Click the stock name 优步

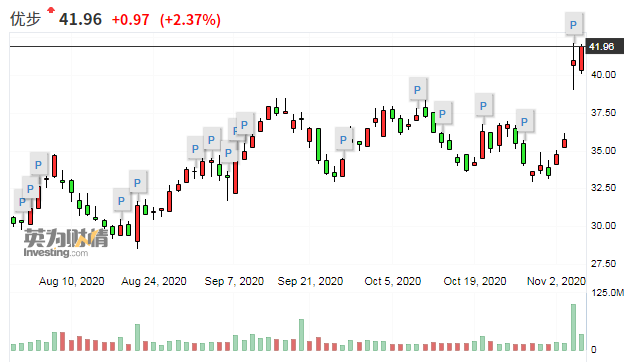tap(25, 19)
